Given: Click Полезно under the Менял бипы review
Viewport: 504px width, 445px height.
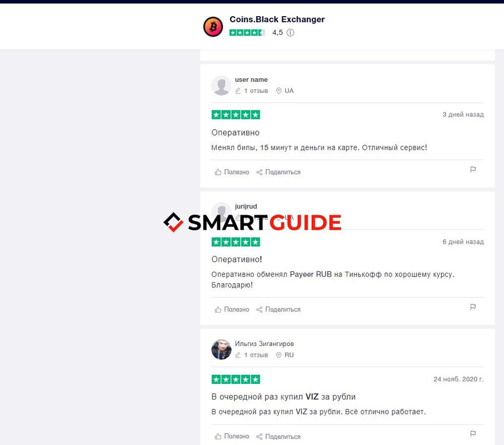Looking at the screenshot, I should (236, 172).
